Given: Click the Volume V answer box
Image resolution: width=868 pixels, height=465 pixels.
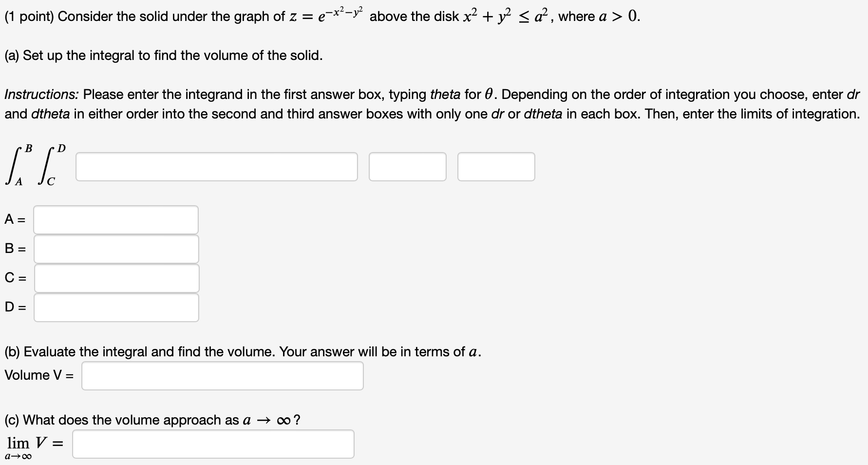Looking at the screenshot, I should click(x=222, y=375).
